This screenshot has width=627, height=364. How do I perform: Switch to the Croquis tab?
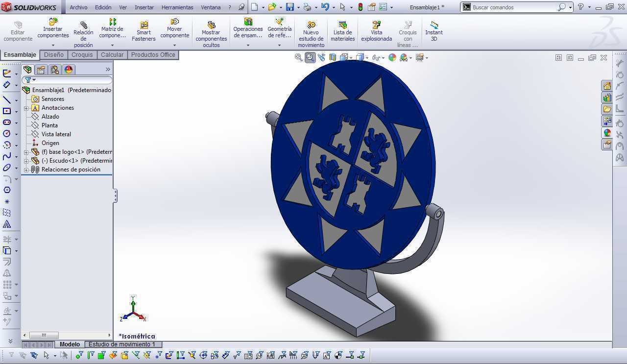pos(82,55)
